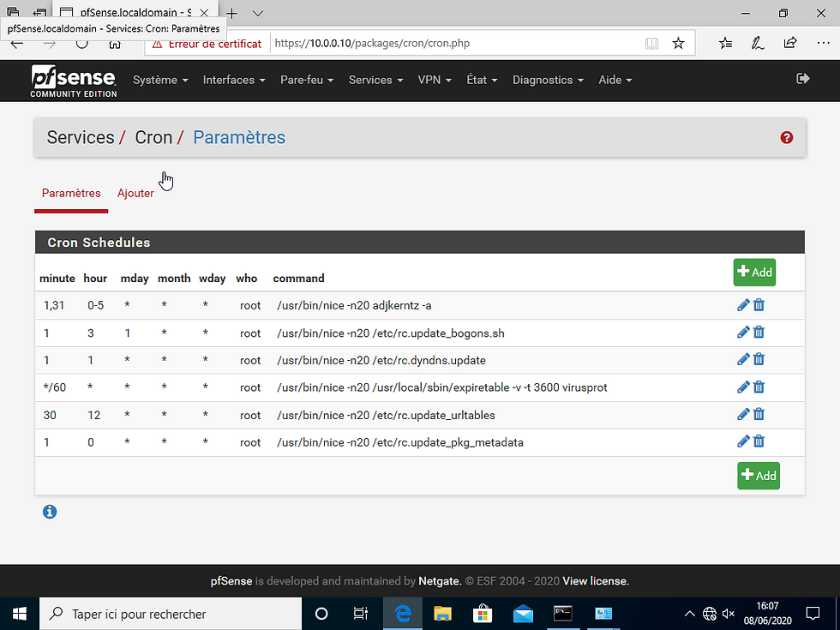Open the pfSense Community Edition logo
This screenshot has height=630, width=840.
[x=74, y=81]
